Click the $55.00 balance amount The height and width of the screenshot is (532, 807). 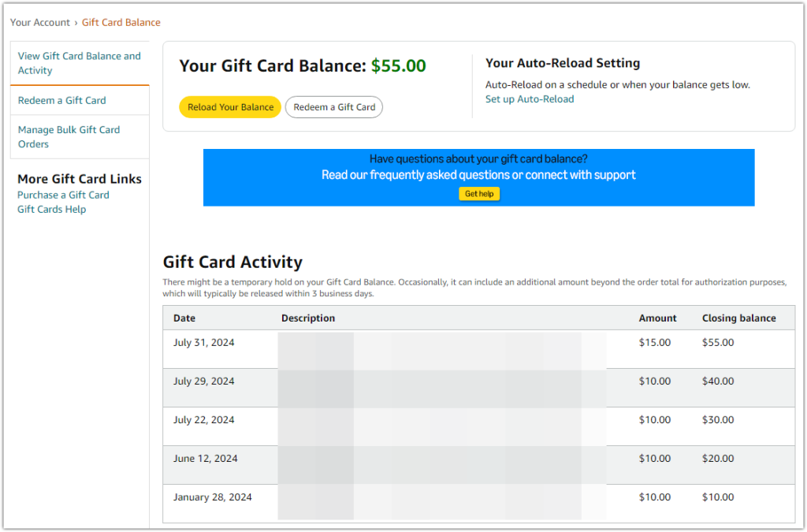point(398,65)
